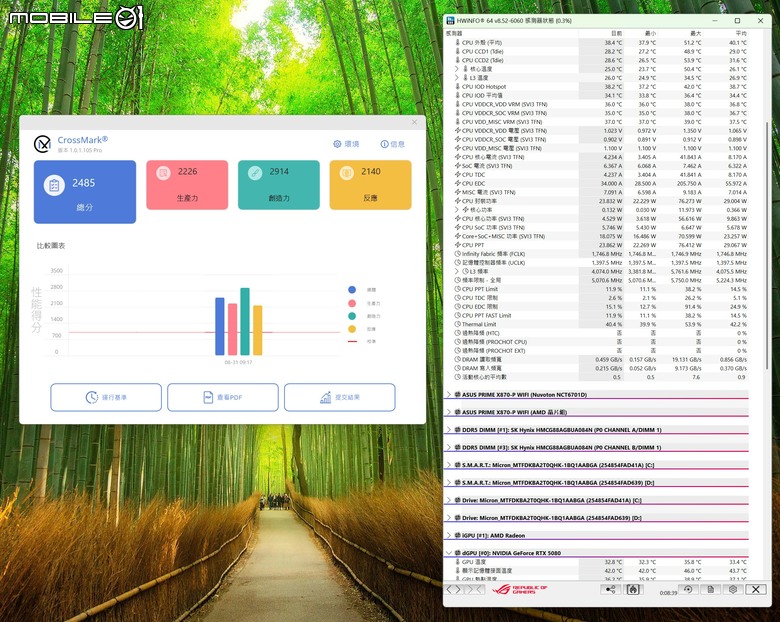This screenshot has width=780, height=622.
Task: Click the creativity icon beside 2914
Action: pos(255,173)
